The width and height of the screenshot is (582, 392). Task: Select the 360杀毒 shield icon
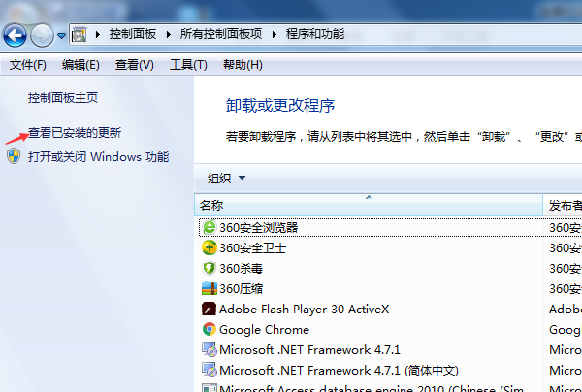click(x=209, y=268)
